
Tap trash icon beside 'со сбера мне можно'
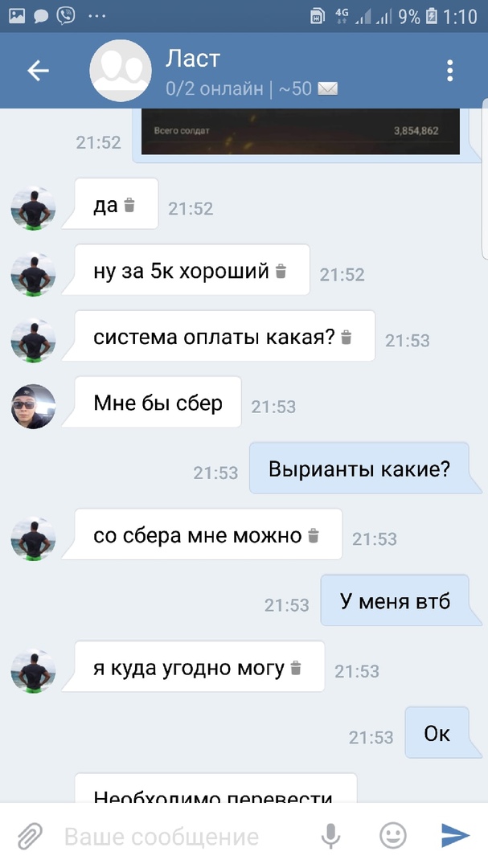point(314,535)
